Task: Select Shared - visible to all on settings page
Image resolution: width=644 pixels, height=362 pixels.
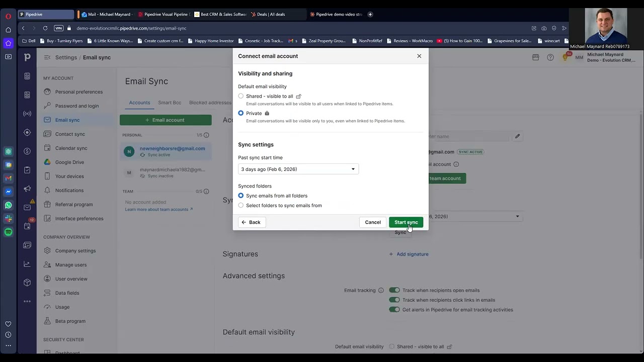Action: tap(392, 346)
